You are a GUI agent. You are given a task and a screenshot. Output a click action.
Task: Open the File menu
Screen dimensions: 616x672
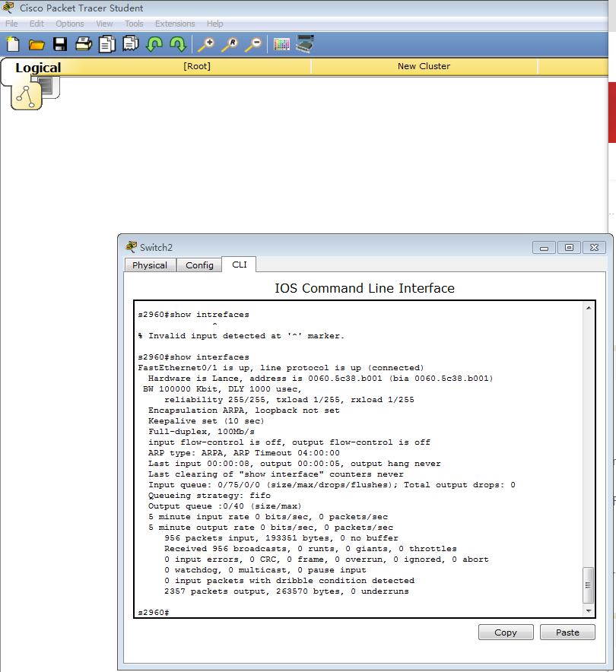(x=11, y=24)
